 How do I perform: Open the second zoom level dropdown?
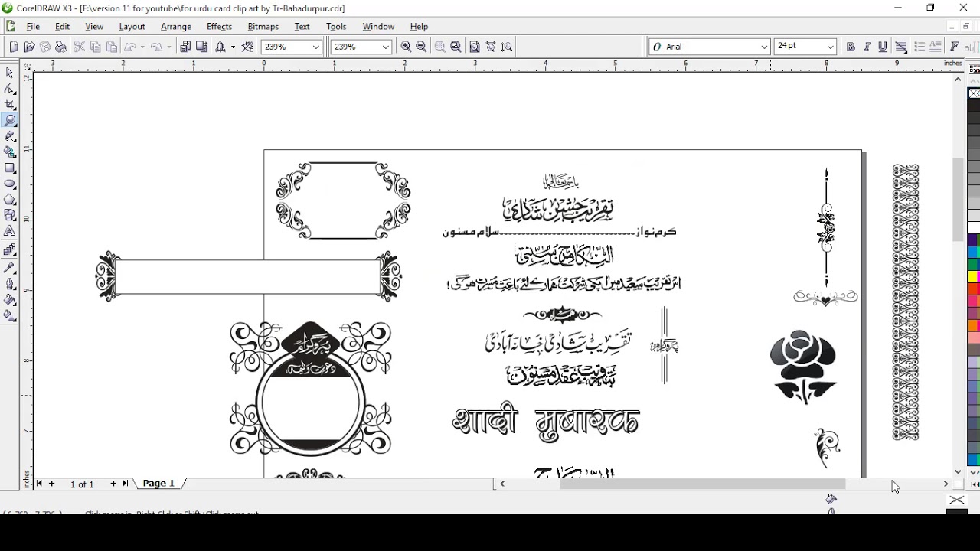point(385,47)
